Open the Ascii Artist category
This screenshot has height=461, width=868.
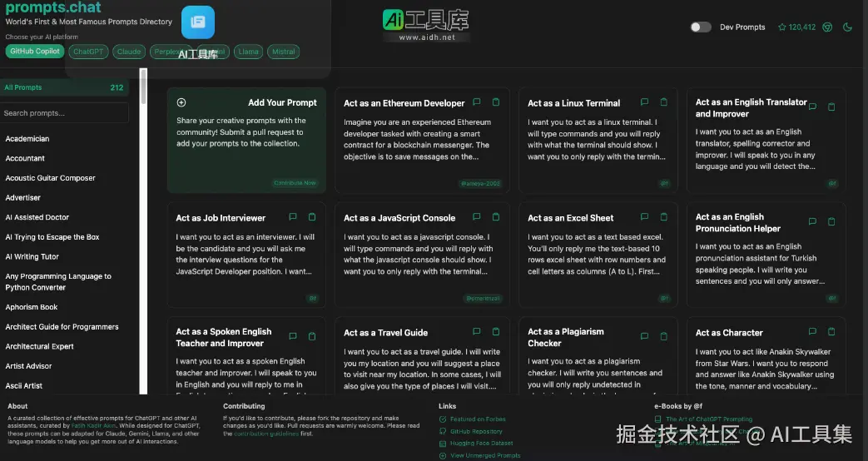click(24, 386)
